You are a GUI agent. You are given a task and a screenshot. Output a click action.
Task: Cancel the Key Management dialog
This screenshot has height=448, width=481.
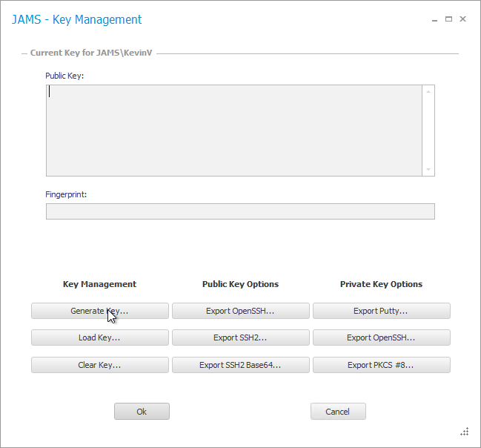click(338, 411)
